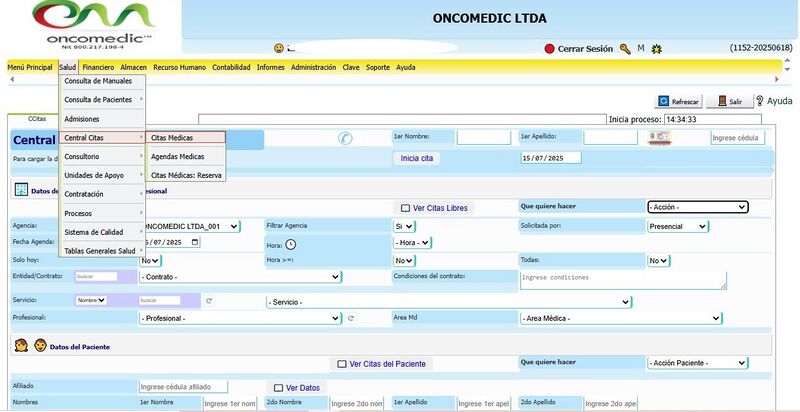Click the ID card scanner icon
Screen dimensions: 800x412
(x=658, y=138)
